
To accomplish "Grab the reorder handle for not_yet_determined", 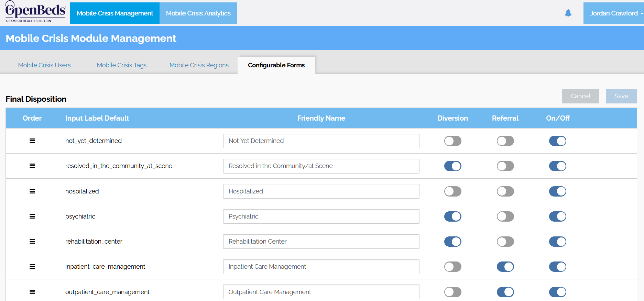I will (x=32, y=141).
